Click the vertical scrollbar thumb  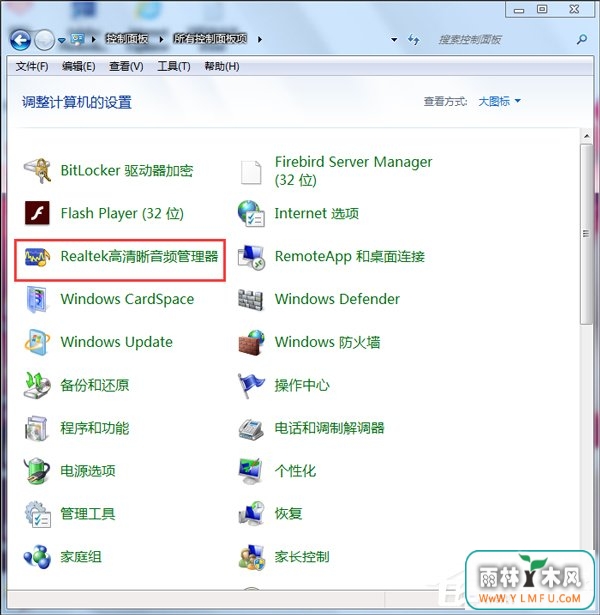587,234
